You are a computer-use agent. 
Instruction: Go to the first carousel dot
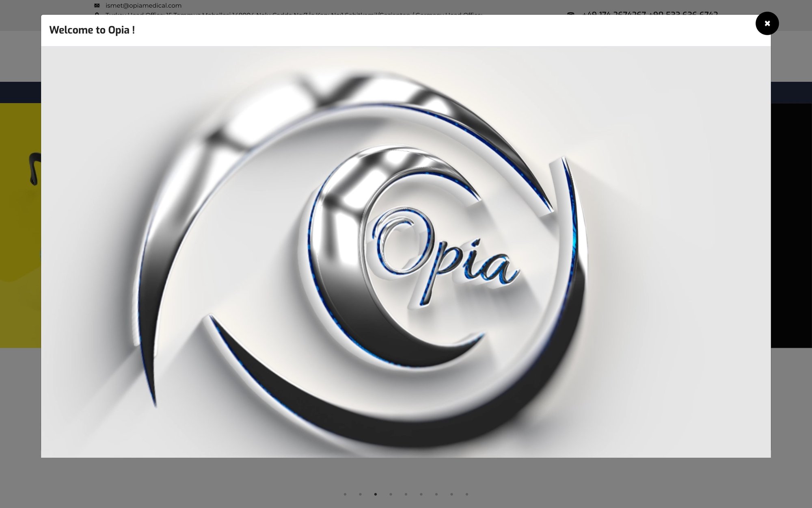pos(345,494)
